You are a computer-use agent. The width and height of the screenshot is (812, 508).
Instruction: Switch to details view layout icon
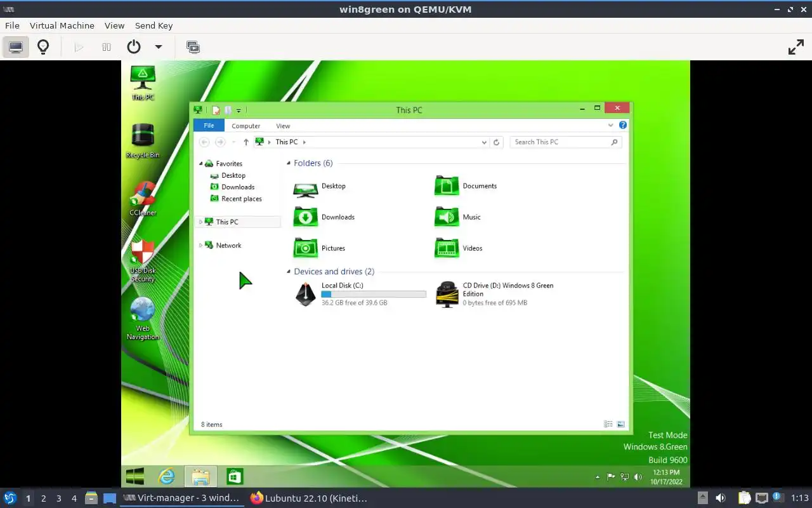tap(608, 424)
